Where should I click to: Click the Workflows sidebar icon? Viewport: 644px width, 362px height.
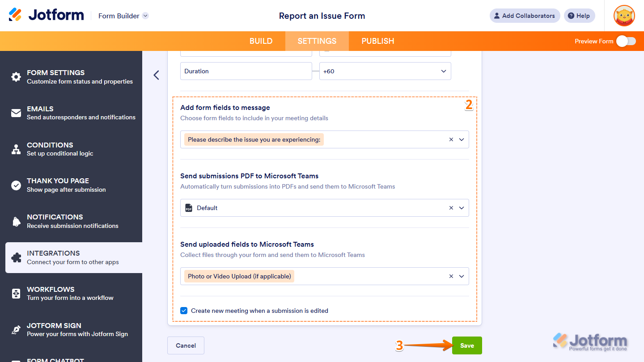pos(16,293)
